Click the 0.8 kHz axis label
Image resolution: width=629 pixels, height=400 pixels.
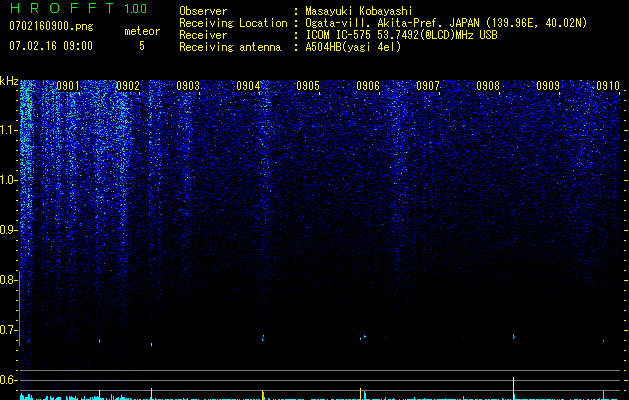pyautogui.click(x=9, y=280)
